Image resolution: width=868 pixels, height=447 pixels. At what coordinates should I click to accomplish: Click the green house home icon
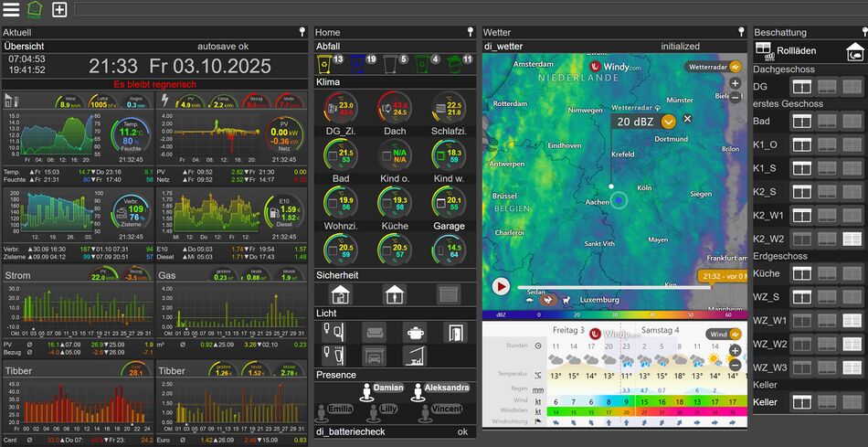35,9
